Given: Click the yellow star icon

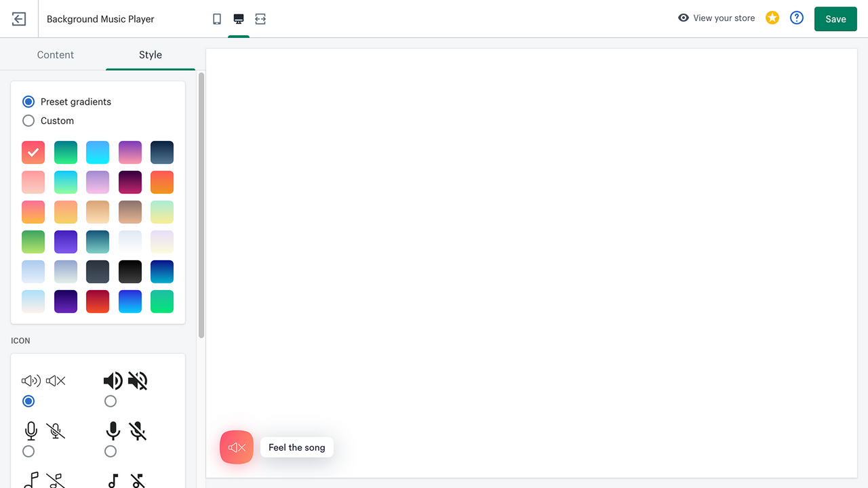Looking at the screenshot, I should click(x=772, y=18).
